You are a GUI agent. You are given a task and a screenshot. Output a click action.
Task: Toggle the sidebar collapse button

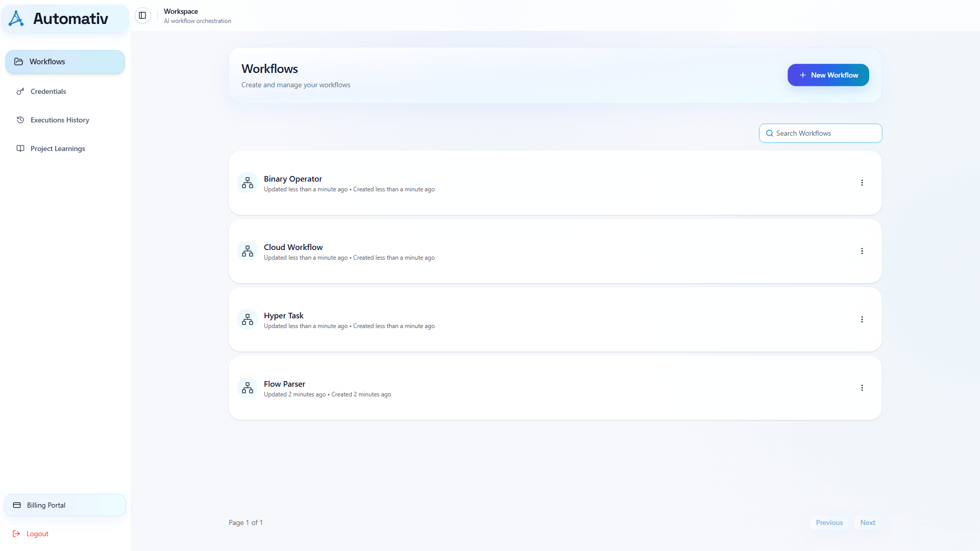coord(142,15)
